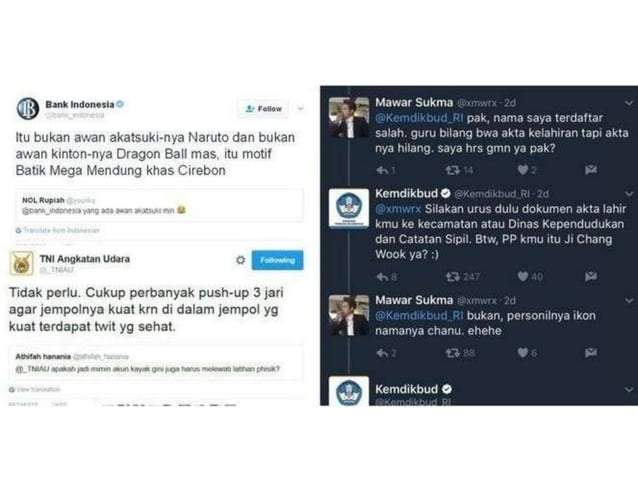Toggle the Following button for TNI Angkatan Udara

pos(277,260)
